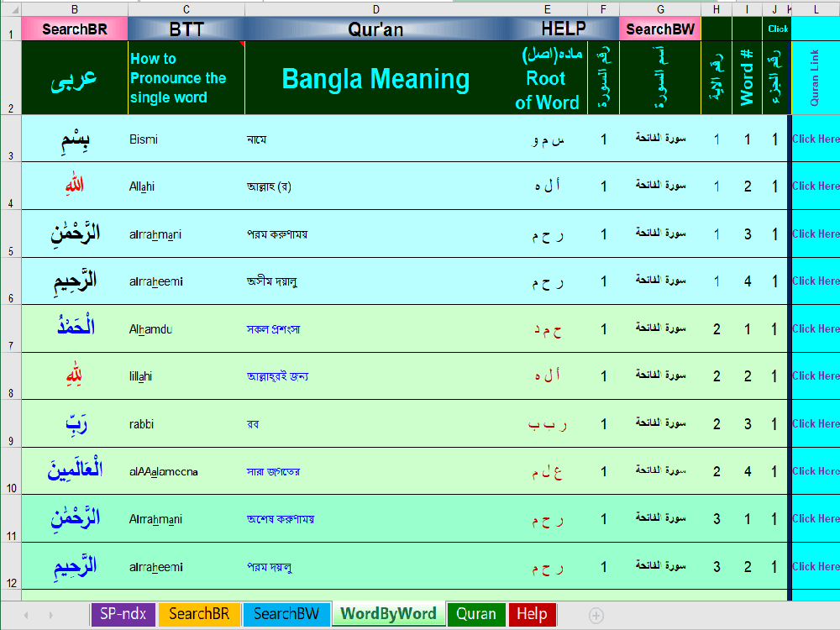Open Click Here link in row 11
Image resolution: width=840 pixels, height=630 pixels.
(x=816, y=518)
